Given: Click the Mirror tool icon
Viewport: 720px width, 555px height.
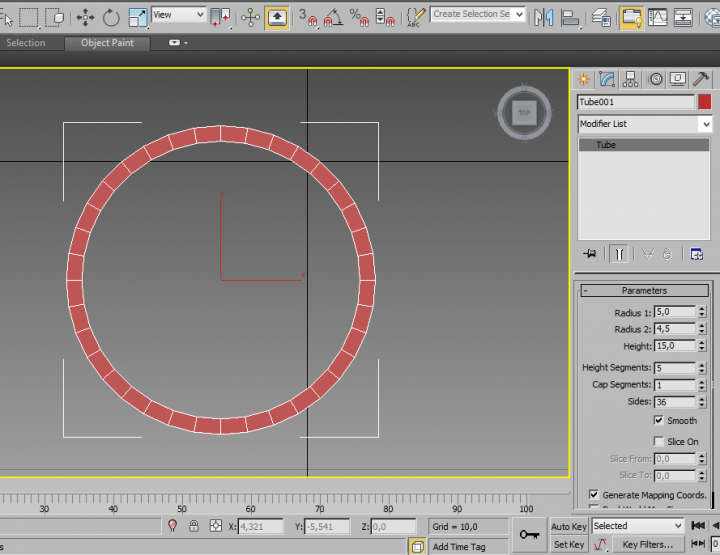Looking at the screenshot, I should [543, 17].
